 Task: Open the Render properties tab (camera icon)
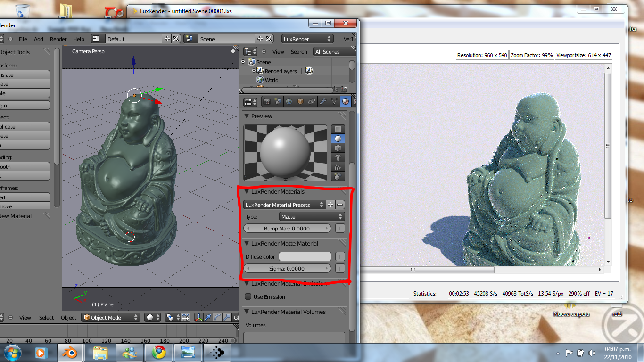pos(266,101)
